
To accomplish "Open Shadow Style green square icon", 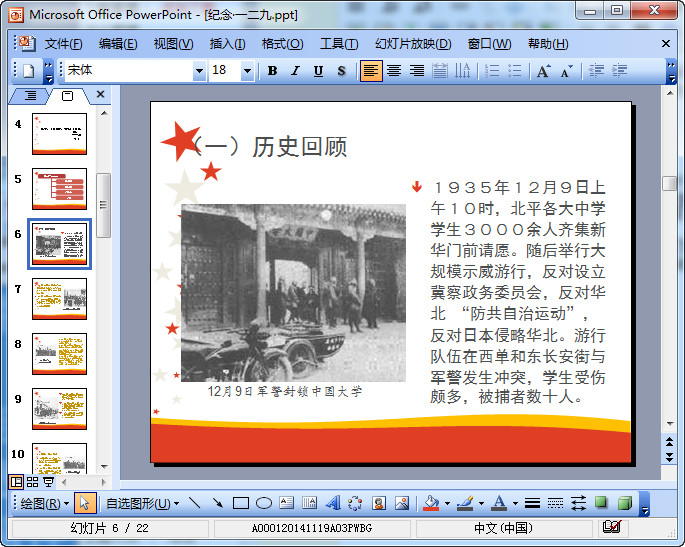I will [x=602, y=503].
